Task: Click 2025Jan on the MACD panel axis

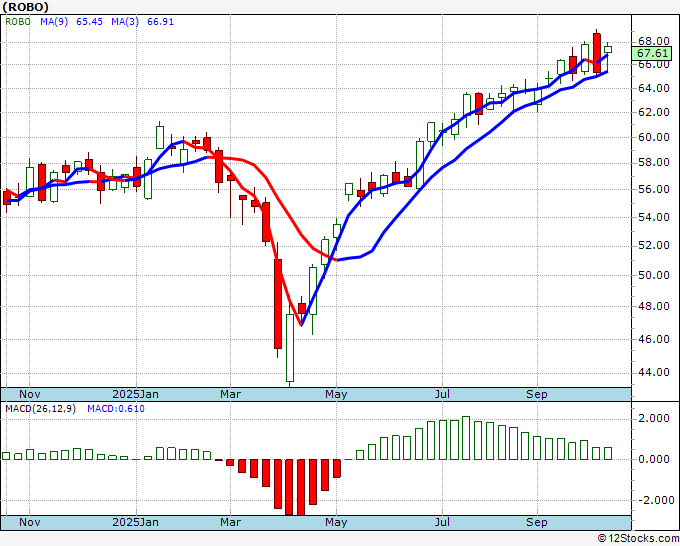Action: click(135, 522)
